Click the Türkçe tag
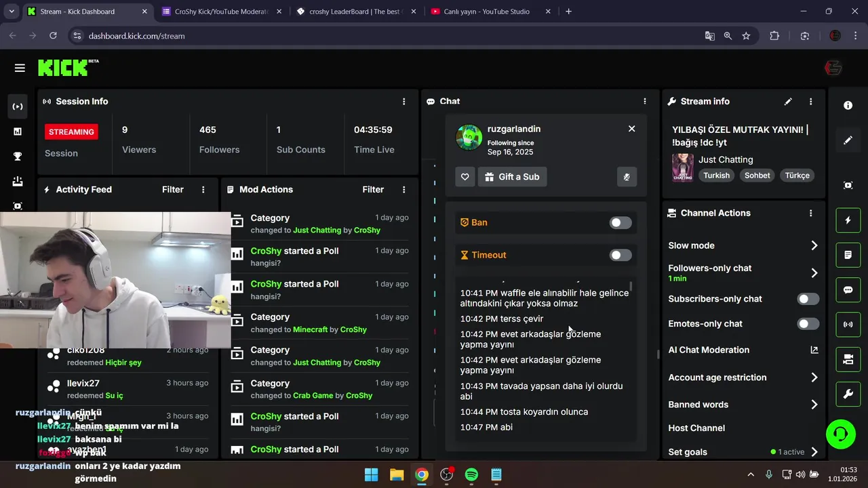The image size is (868, 488). [797, 176]
